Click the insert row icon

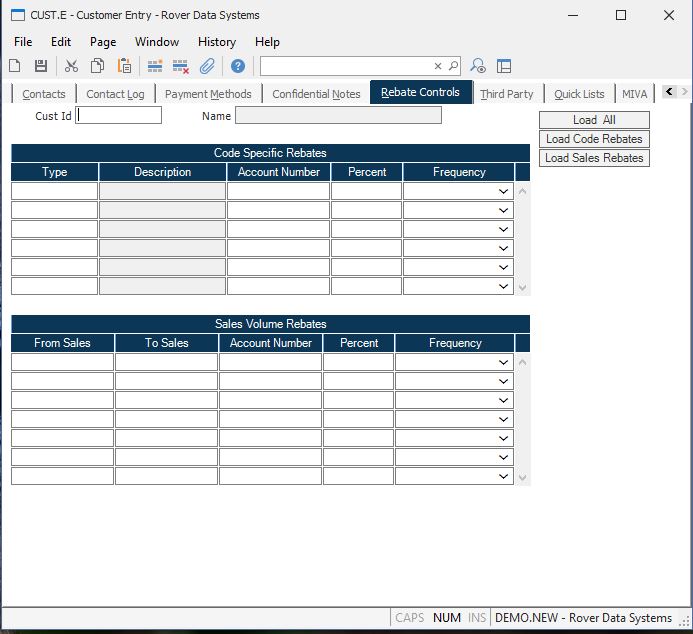click(155, 66)
